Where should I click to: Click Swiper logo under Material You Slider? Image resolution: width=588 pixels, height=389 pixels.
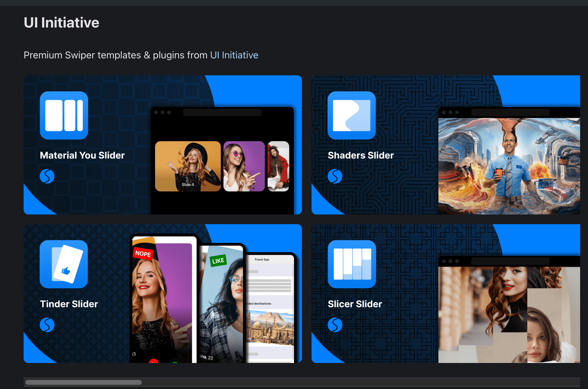(x=47, y=176)
